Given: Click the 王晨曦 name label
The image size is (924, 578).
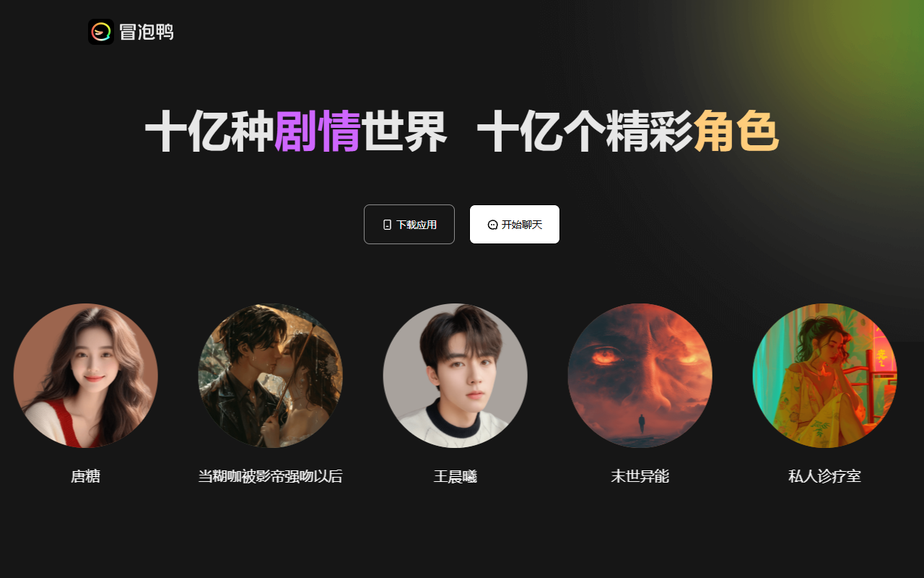Looking at the screenshot, I should tap(456, 476).
